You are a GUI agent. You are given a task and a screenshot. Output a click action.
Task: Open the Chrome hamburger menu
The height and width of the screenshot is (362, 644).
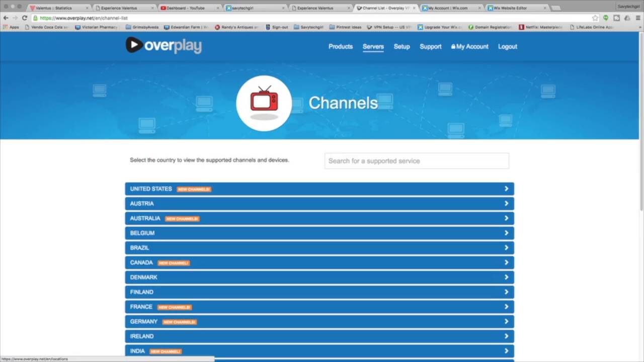click(638, 18)
